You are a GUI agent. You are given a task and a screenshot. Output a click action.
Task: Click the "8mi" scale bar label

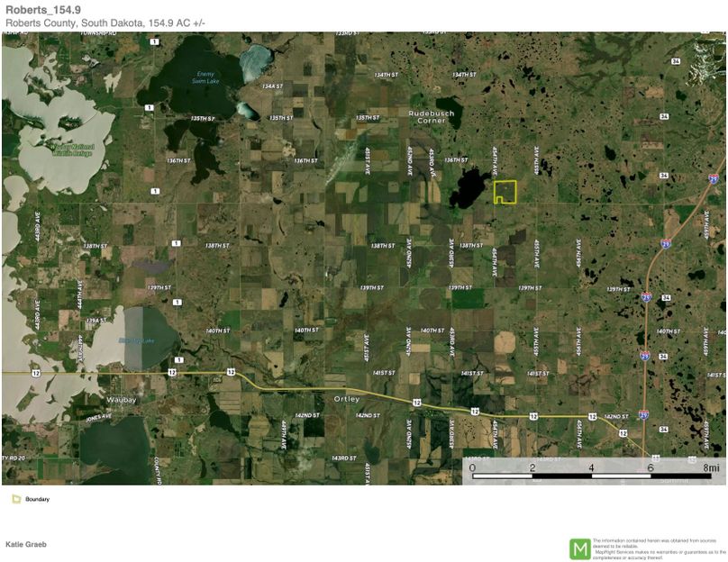point(711,467)
